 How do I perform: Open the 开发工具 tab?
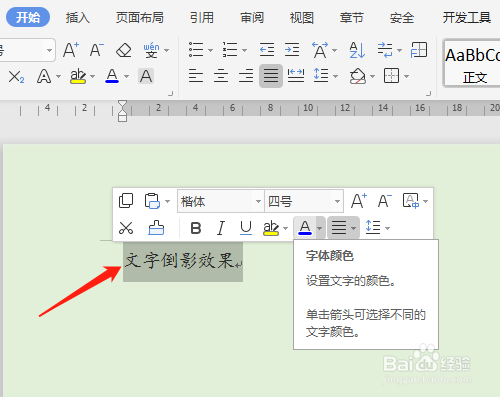(x=467, y=18)
